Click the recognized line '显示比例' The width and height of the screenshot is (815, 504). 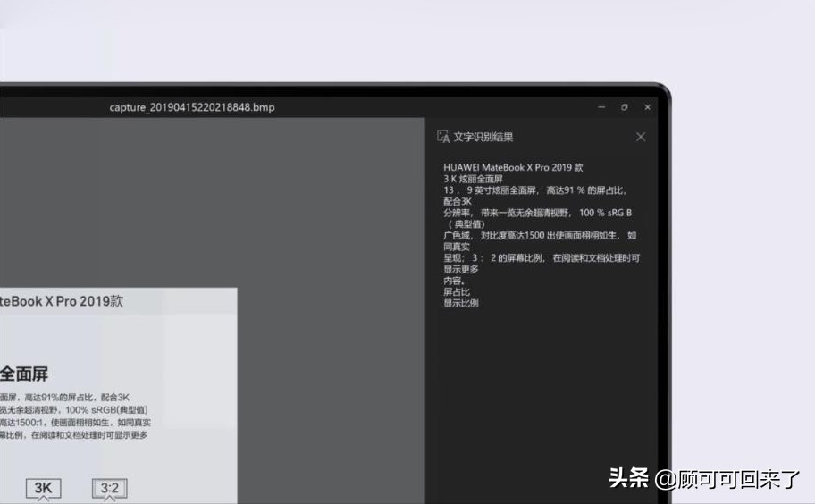click(x=460, y=304)
